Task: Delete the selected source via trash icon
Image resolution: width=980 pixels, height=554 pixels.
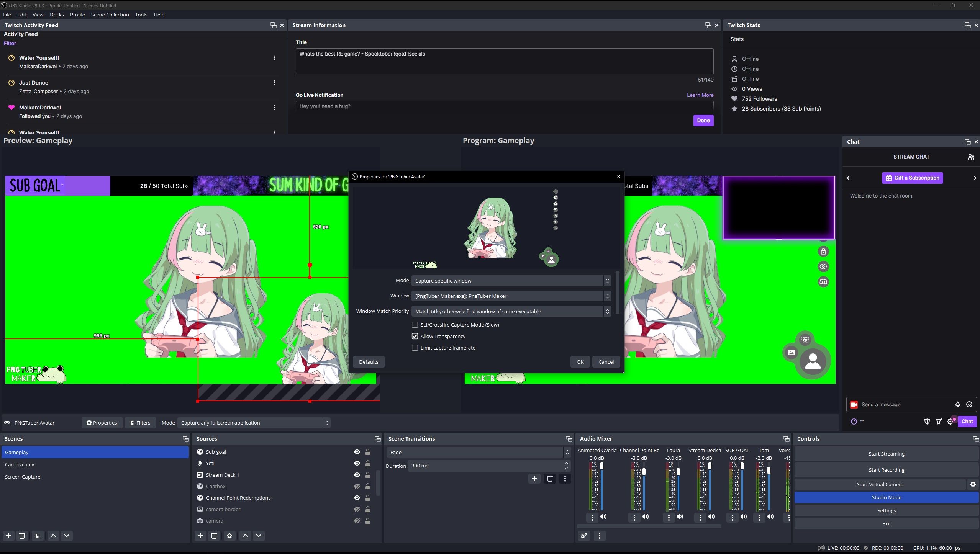Action: 214,536
